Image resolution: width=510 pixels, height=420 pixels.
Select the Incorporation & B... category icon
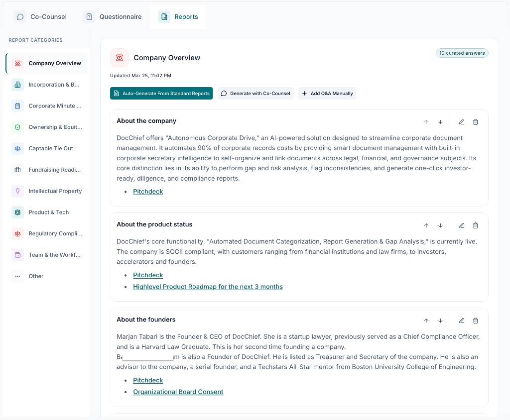click(x=18, y=85)
